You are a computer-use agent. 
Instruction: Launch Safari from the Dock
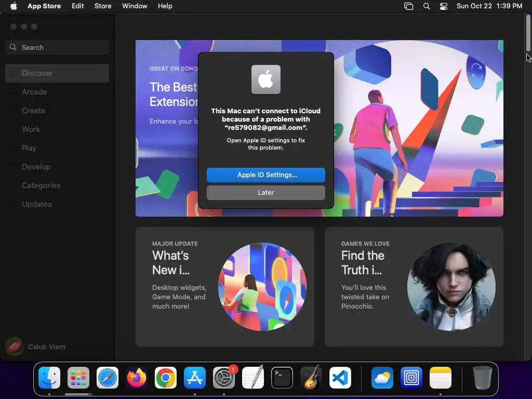[x=108, y=378]
